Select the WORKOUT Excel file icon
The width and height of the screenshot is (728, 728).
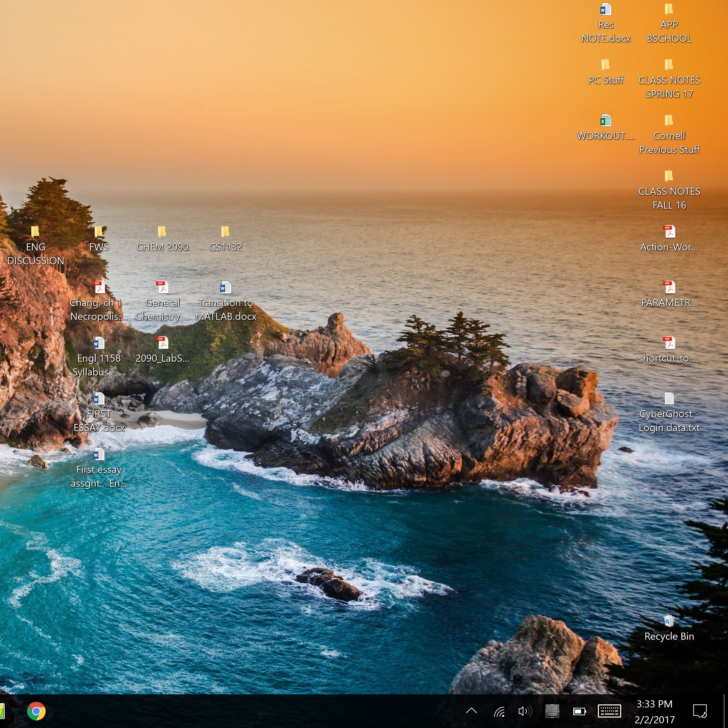tap(606, 121)
